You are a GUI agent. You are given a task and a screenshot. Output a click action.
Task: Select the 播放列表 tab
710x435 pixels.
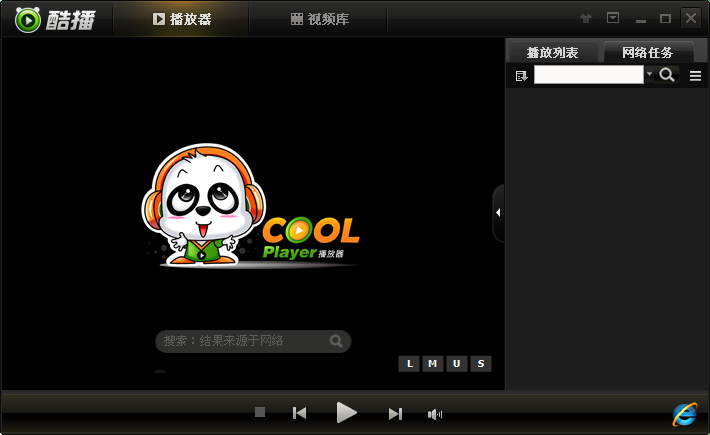[x=552, y=53]
